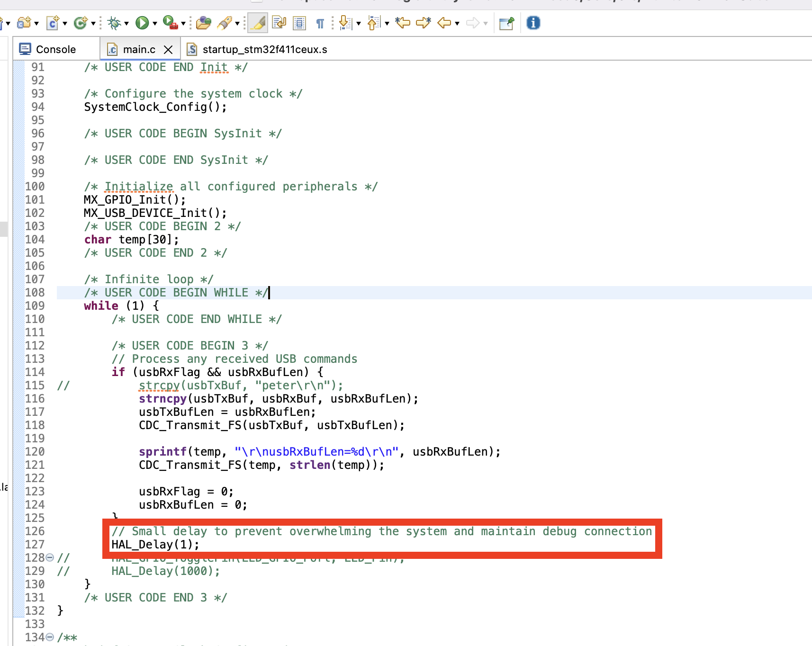Click the while (1) statement on line 109
The image size is (812, 646).
click(x=122, y=306)
